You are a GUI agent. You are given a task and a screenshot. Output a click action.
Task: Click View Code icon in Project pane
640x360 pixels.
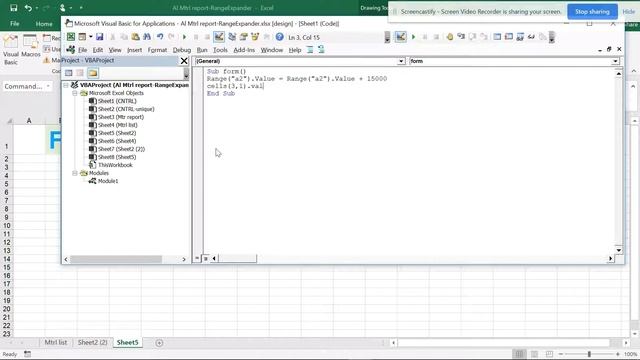(69, 73)
